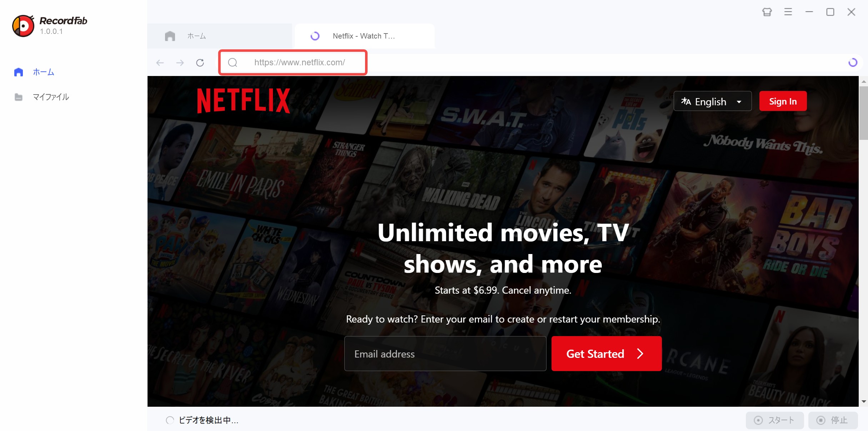Image resolution: width=868 pixels, height=431 pixels.
Task: Open the store cart icon
Action: [x=767, y=12]
